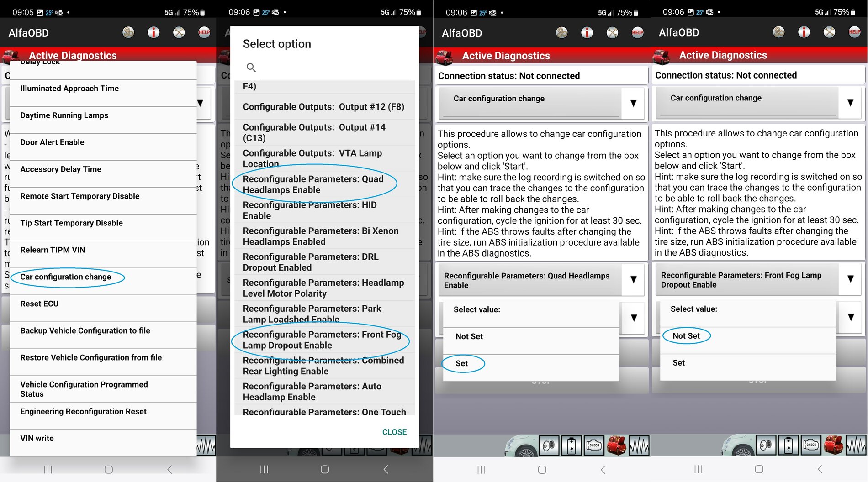Expand Front Fog Lamp Dropout parameter dropdown arrow
The width and height of the screenshot is (868, 482).
click(x=850, y=279)
